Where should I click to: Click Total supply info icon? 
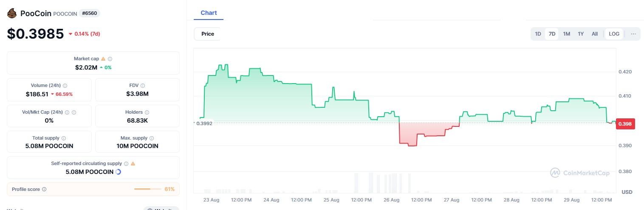[64, 138]
